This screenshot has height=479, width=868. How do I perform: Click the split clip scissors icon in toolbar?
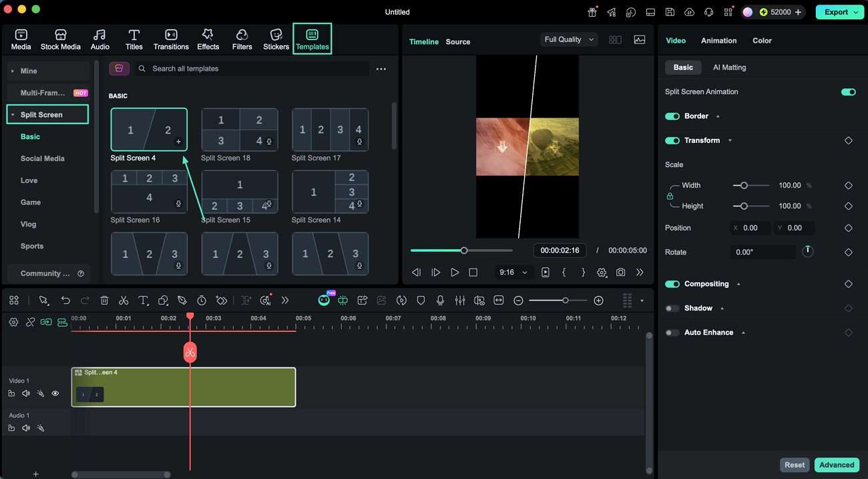[x=124, y=301]
